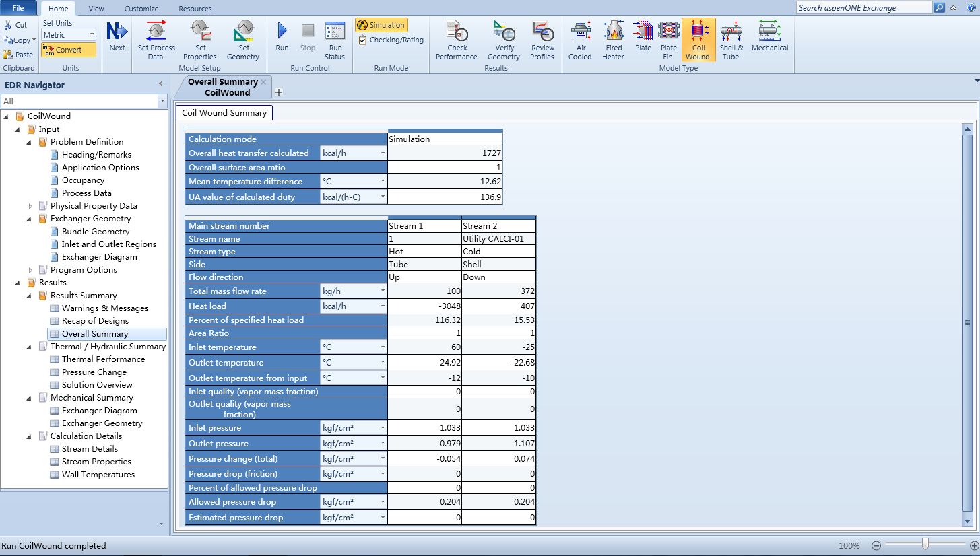The height and width of the screenshot is (556, 980).
Task: Click the aspenONE Exchange search icon
Action: 940,8
